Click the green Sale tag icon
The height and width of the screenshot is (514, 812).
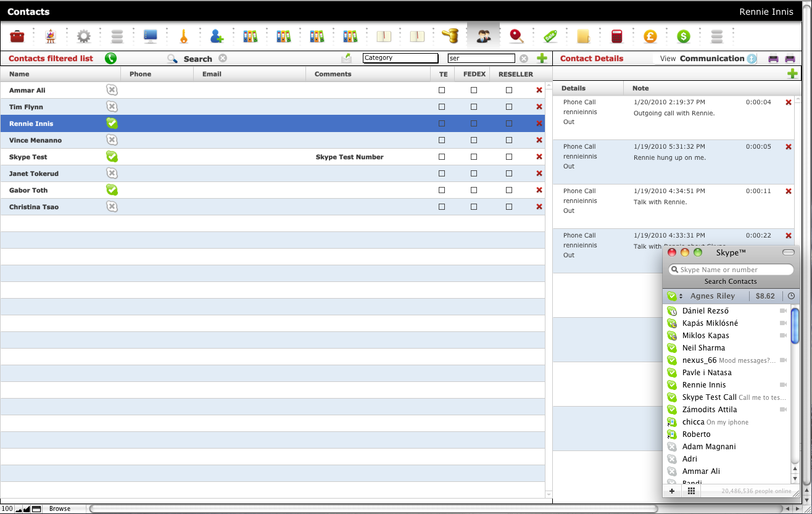pos(550,36)
